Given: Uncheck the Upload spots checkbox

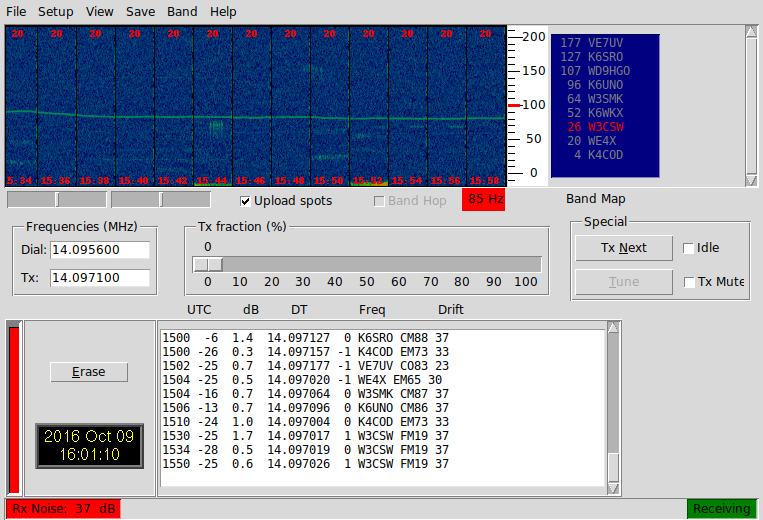Looking at the screenshot, I should pos(245,201).
